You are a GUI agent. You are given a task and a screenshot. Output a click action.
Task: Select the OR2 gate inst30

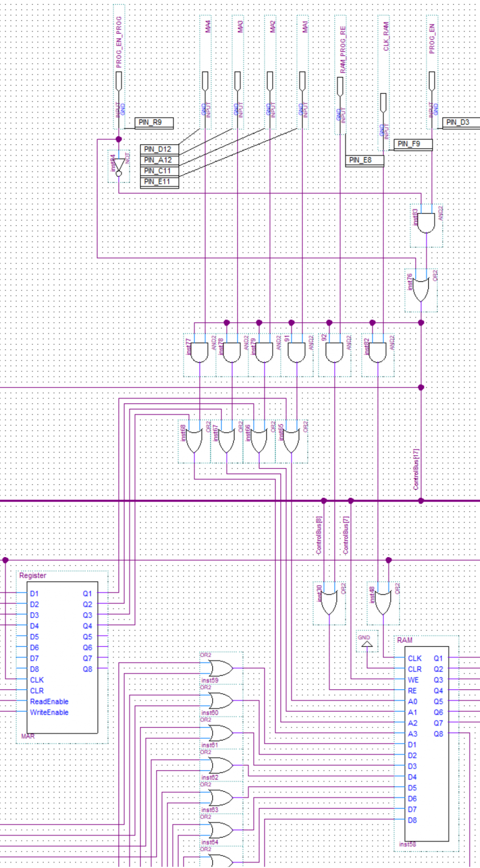point(329,603)
